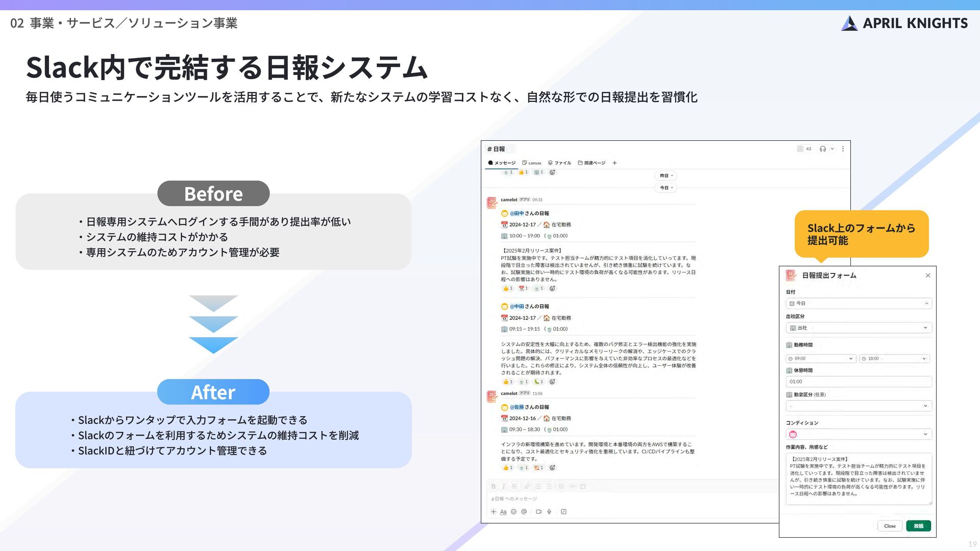Viewport: 980px width, 551px height.
Task: Toggle thumbs-up reaction on 田中's report
Action: (x=507, y=288)
